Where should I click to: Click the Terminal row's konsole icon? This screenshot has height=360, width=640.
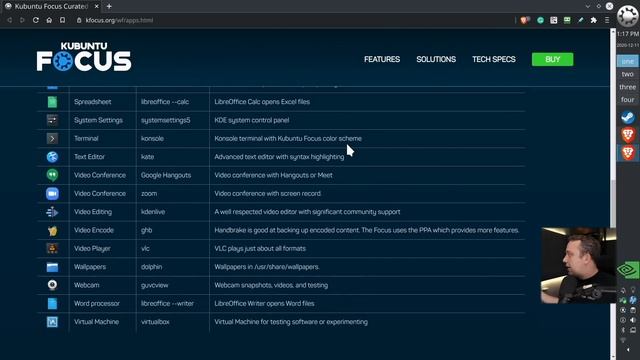[x=52, y=139]
